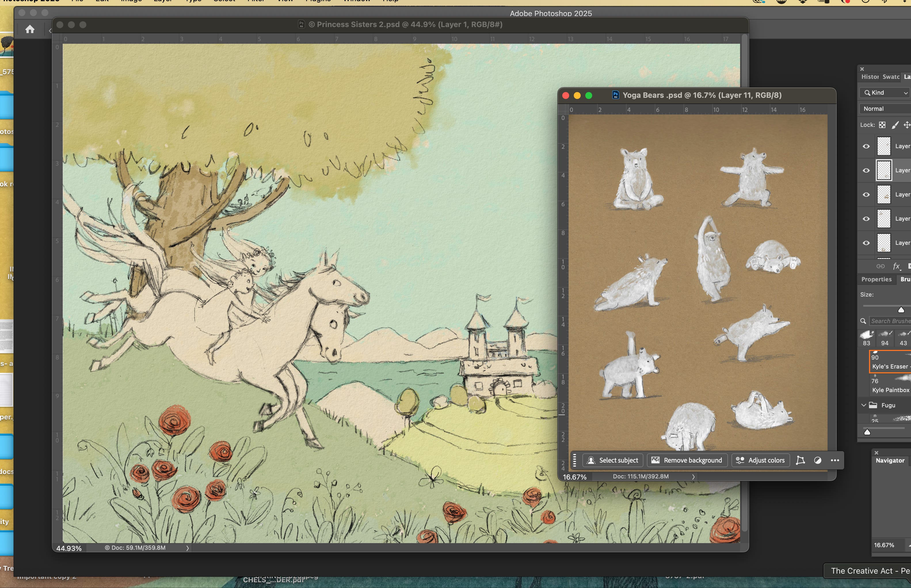Click the transform icon in contextual bar
The image size is (911, 588).
point(800,460)
